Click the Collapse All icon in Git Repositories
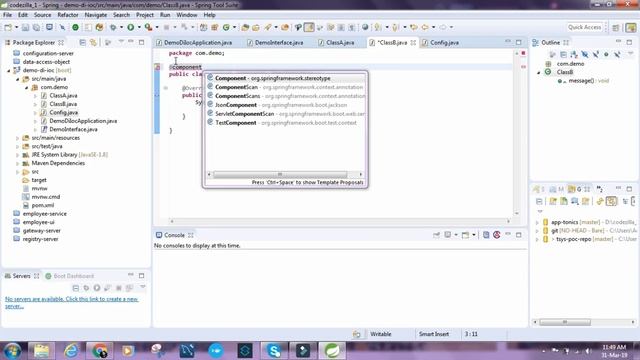The height and width of the screenshot is (360, 640). [x=539, y=201]
